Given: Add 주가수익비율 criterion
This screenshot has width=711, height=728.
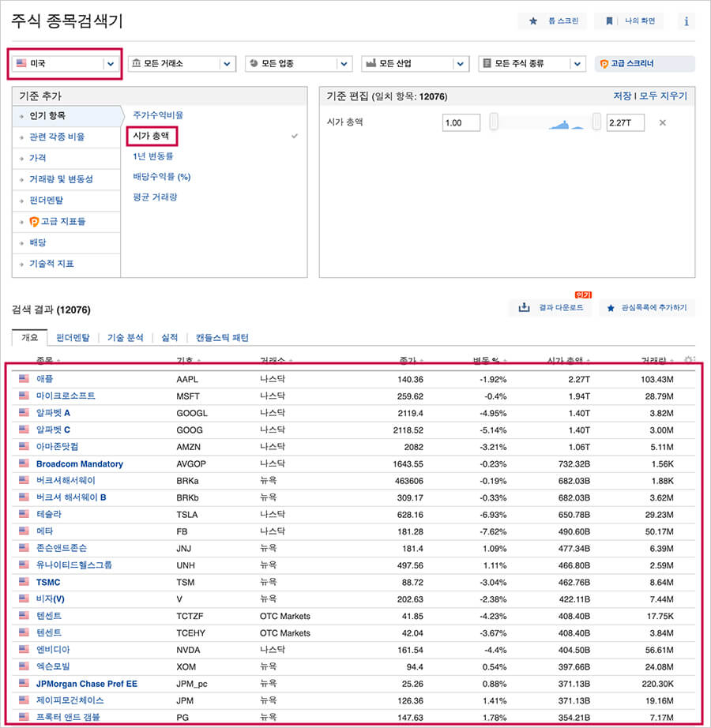Looking at the screenshot, I should [x=158, y=115].
